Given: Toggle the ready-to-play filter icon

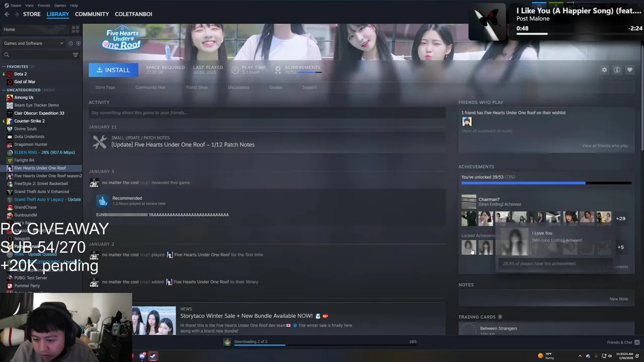Looking at the screenshot, I should click(78, 43).
